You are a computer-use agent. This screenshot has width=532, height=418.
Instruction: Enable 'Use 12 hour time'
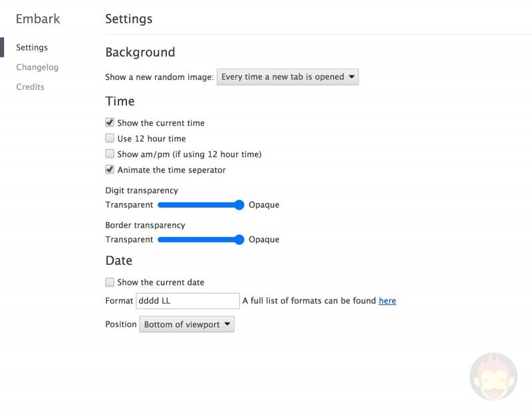[x=110, y=138]
